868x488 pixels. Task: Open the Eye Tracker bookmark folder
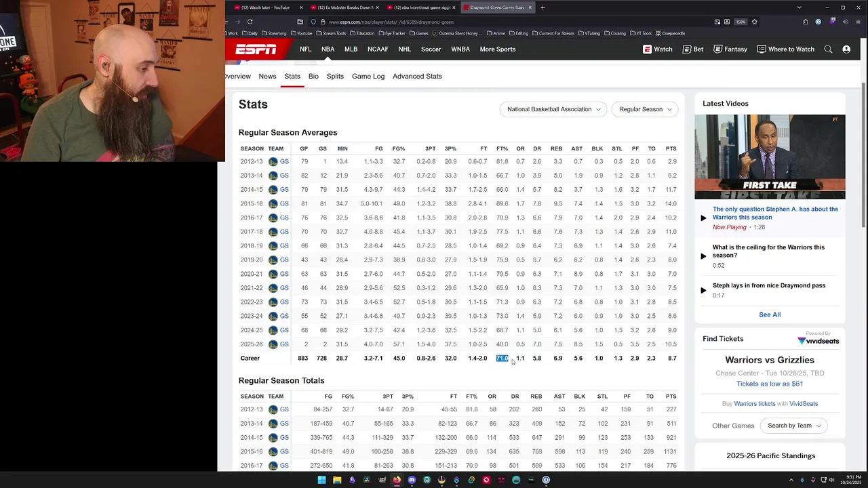[392, 33]
